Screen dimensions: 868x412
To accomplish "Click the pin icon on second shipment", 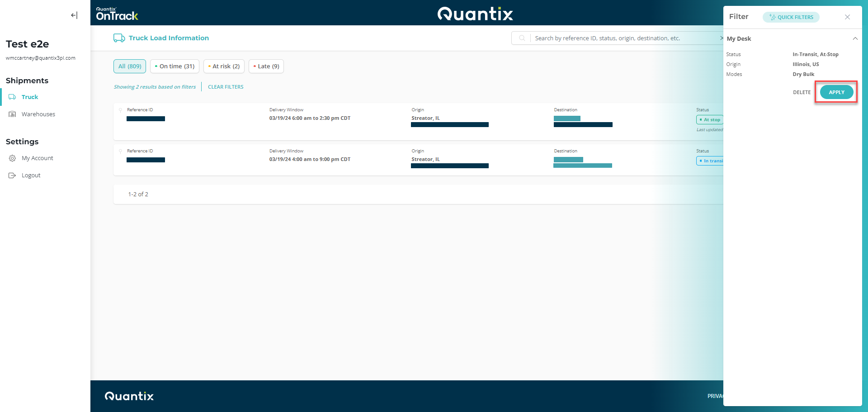I will (120, 151).
